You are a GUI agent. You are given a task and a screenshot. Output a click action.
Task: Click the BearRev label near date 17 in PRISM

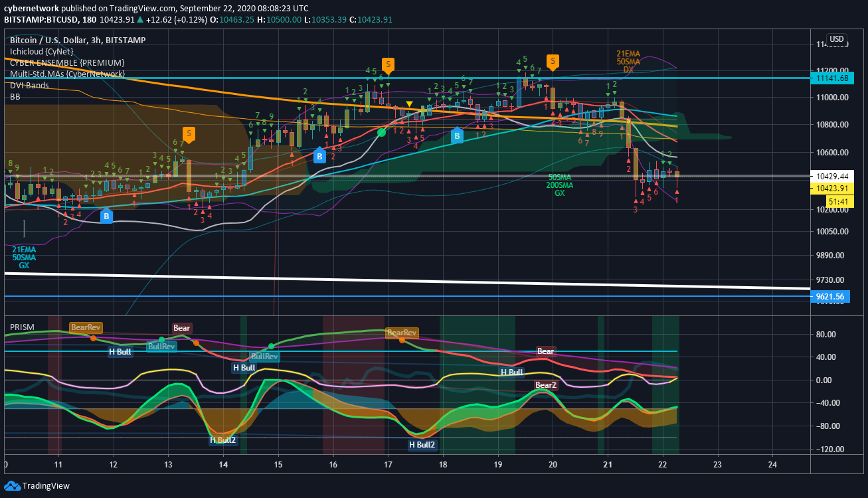coord(402,333)
